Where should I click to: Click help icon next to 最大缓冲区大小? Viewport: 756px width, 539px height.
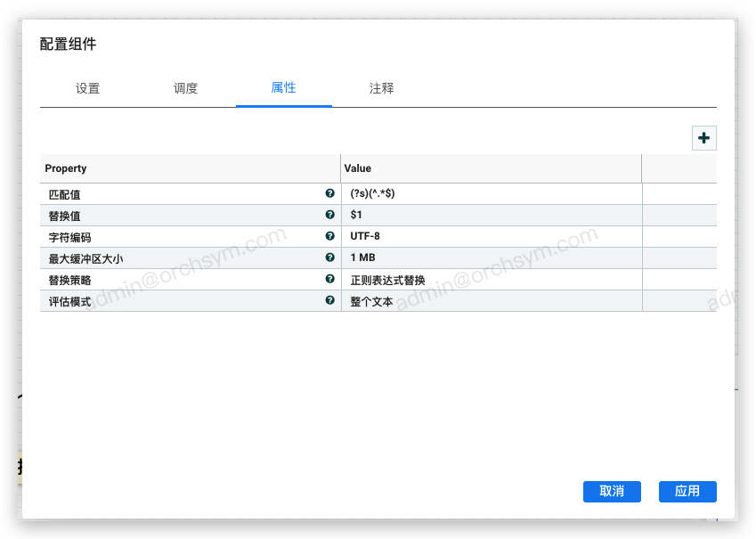click(x=329, y=257)
